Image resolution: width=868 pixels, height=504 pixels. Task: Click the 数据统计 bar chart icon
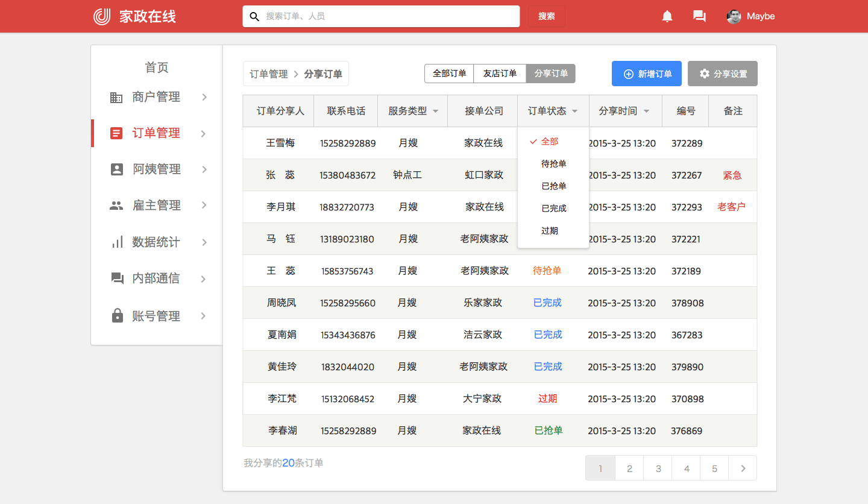pyautogui.click(x=117, y=242)
